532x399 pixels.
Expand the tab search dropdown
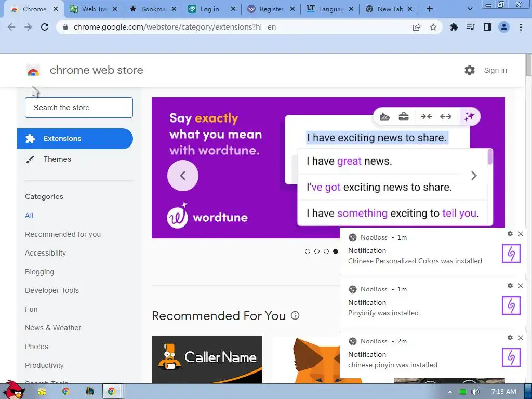tap(470, 9)
